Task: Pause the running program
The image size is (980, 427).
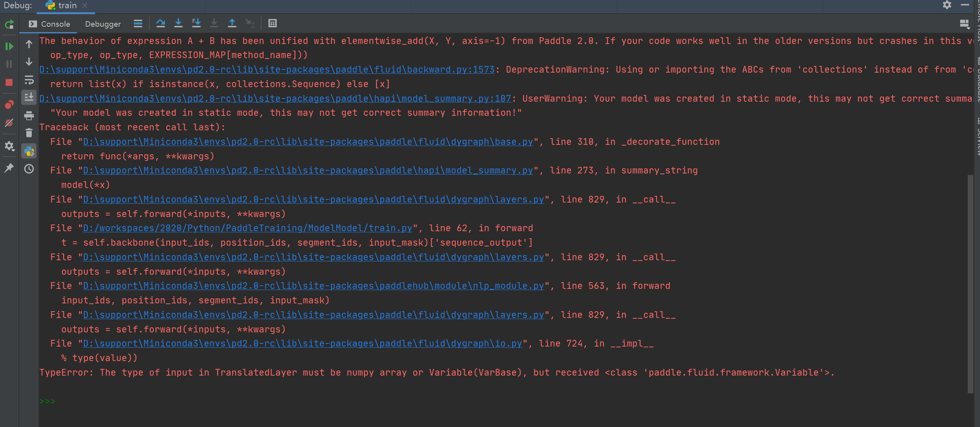Action: tap(9, 64)
